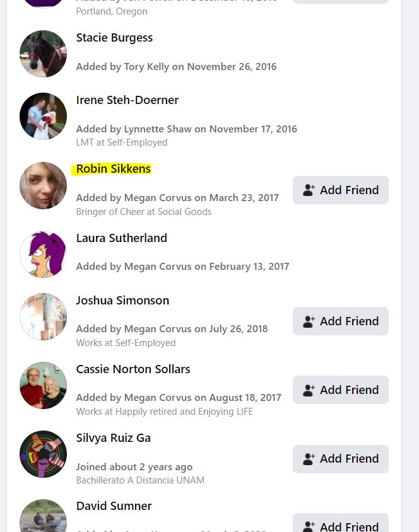Open the Irene Steh-Doerner name link
Viewport: 419px width, 532px height.
(127, 100)
